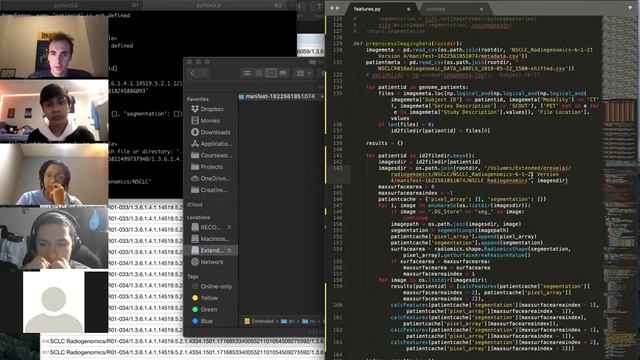Close the features.py tab

point(409,9)
